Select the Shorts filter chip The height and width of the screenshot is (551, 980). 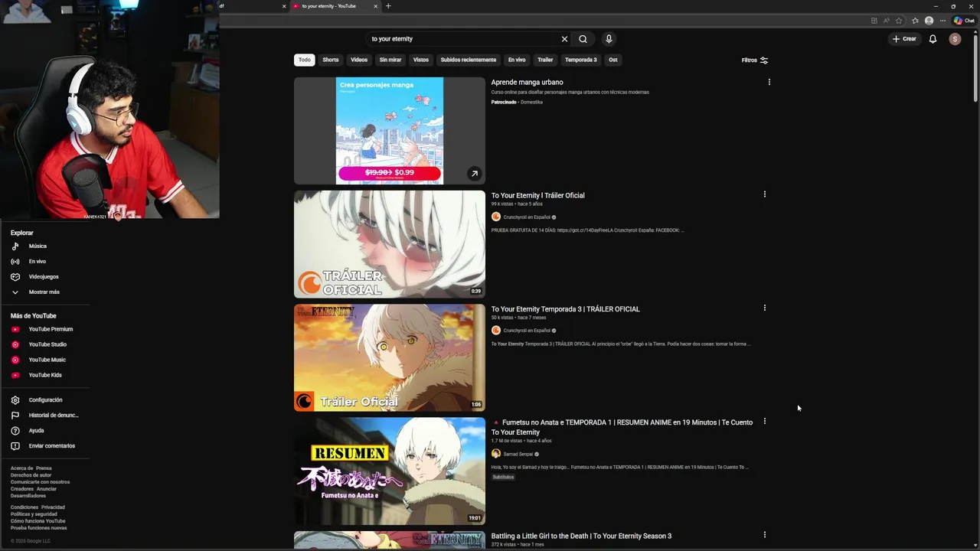pos(331,60)
